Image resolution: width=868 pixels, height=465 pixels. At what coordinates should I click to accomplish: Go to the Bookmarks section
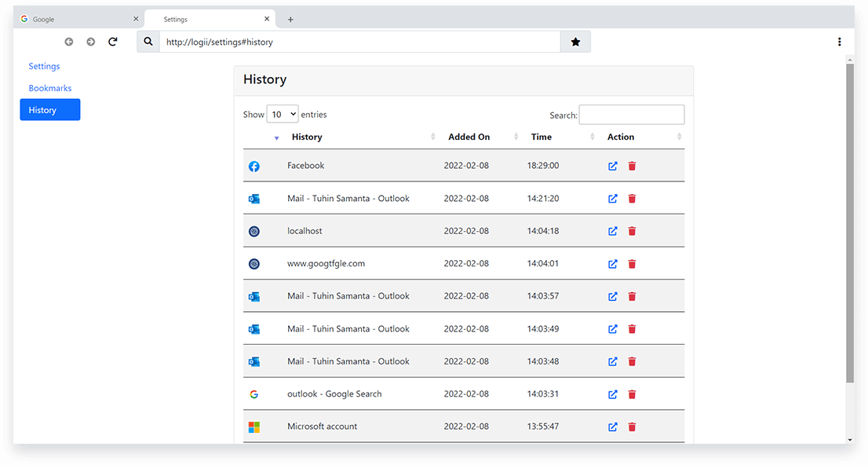49,88
